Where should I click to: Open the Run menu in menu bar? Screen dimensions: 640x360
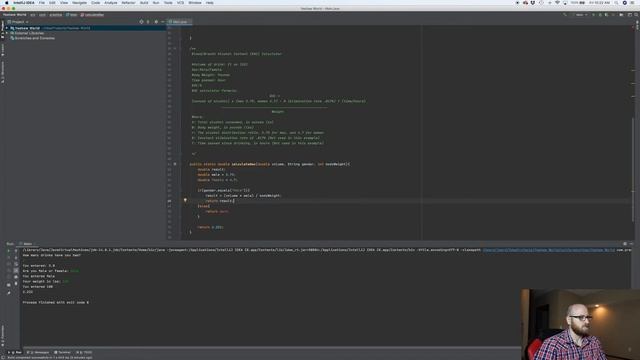click(156, 2)
